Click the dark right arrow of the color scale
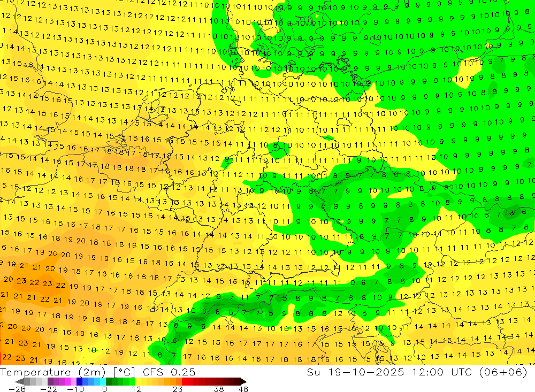This screenshot has width=535, height=392. [x=243, y=381]
